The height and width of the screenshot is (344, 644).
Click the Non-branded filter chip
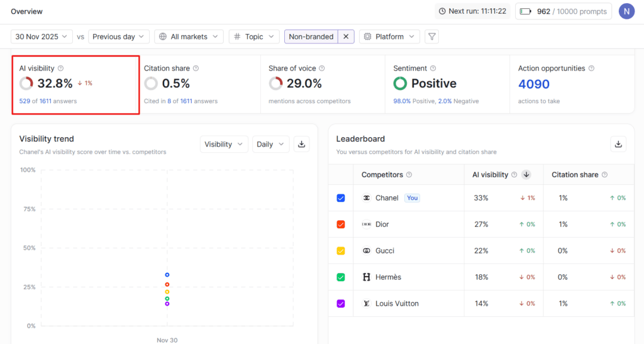pyautogui.click(x=311, y=36)
